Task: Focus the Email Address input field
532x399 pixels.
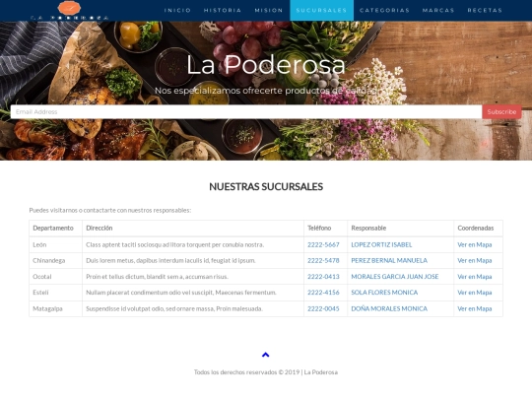Action: [246, 112]
